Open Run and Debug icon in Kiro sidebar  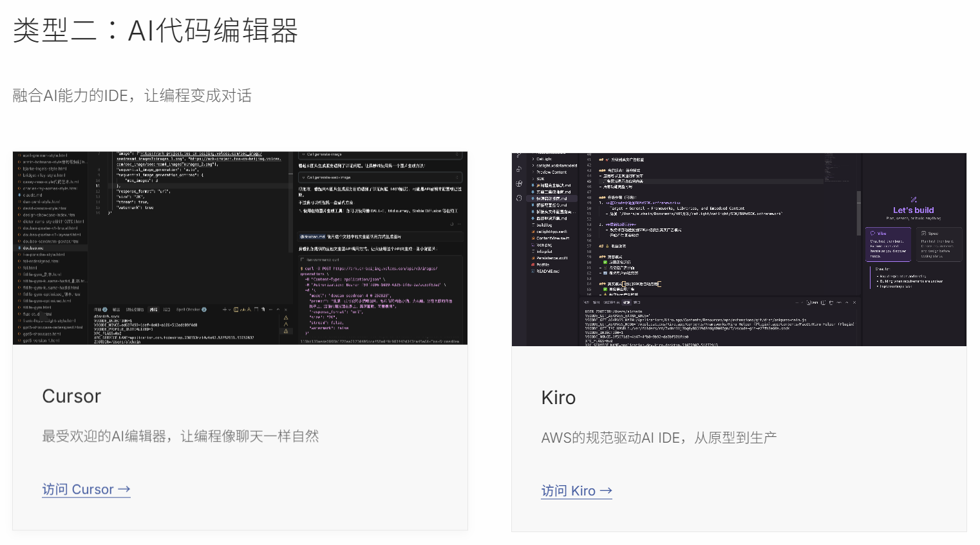pyautogui.click(x=519, y=169)
